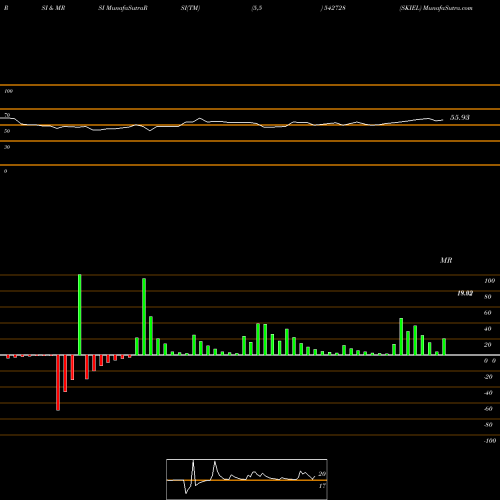Click the MR axis label 40
The height and width of the screenshot is (500, 500).
point(488,329)
